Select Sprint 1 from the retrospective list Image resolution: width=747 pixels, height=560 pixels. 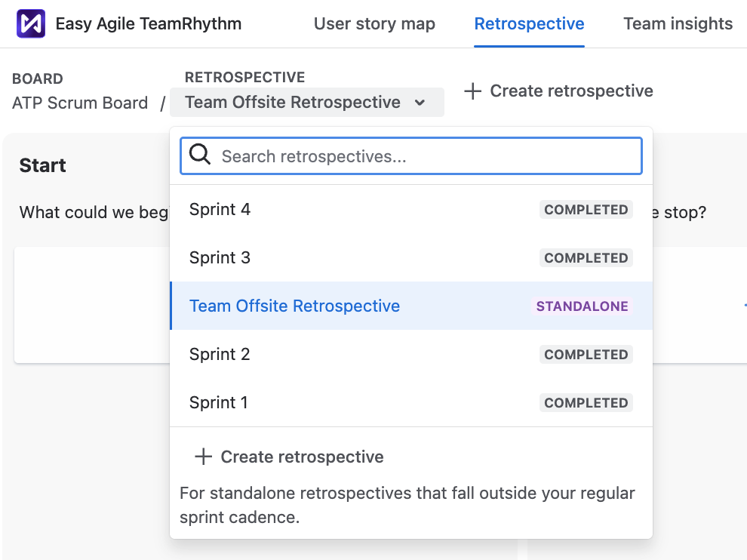(x=411, y=403)
